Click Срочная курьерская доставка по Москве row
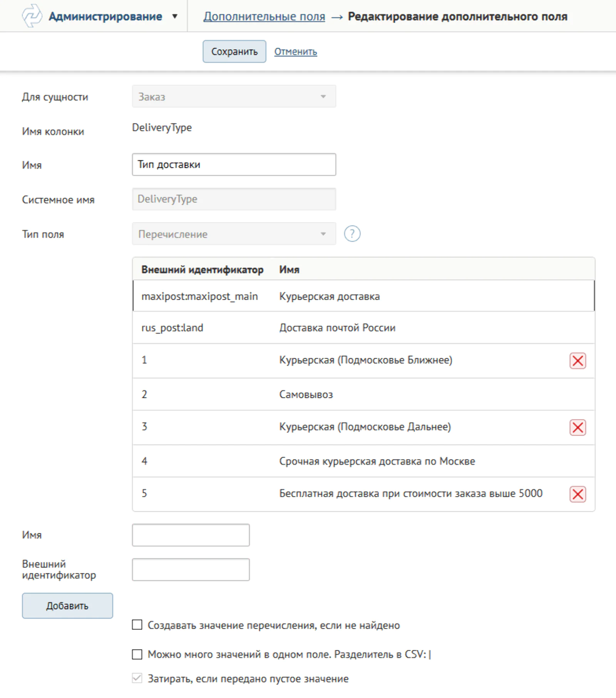Screen dimensions: 616x698 pyautogui.click(x=363, y=461)
